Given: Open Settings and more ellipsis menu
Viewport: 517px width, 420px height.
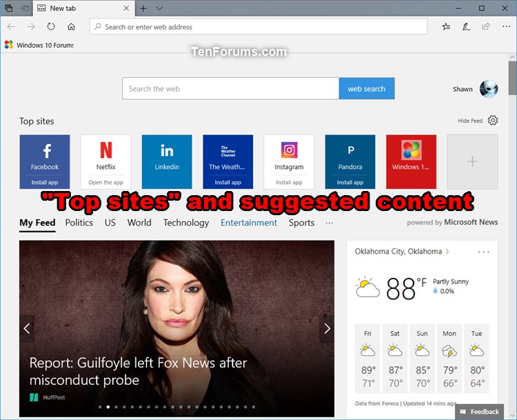Looking at the screenshot, I should click(x=506, y=26).
